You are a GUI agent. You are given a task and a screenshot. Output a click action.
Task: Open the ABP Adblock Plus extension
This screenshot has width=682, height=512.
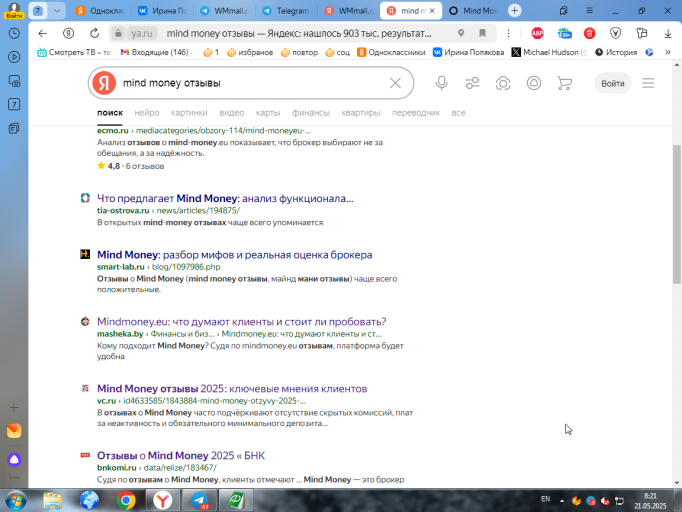[x=538, y=33]
